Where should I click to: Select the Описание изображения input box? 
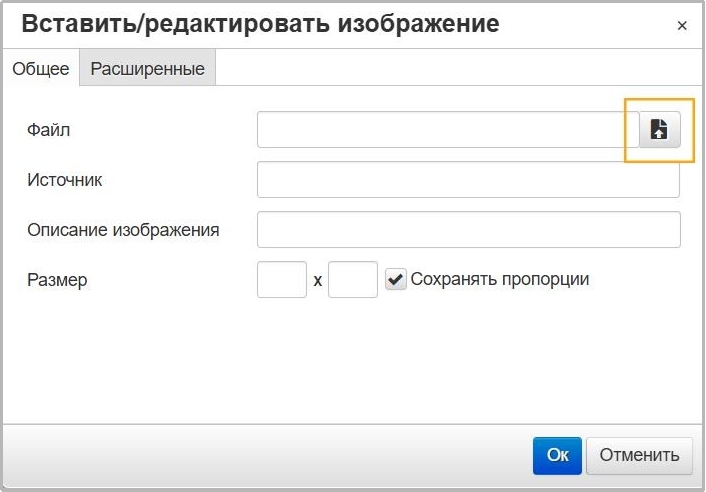468,229
